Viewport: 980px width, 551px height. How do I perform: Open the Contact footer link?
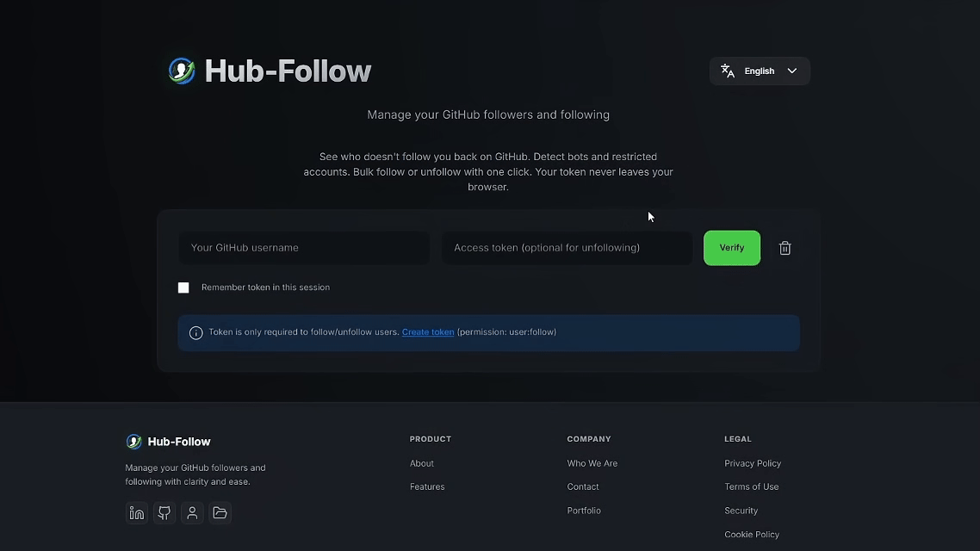[x=583, y=486]
